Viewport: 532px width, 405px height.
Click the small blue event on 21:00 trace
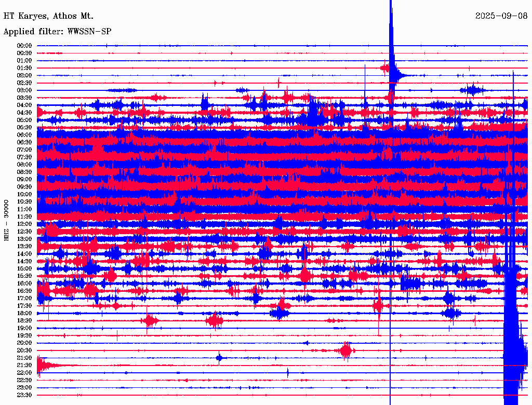[x=220, y=358]
